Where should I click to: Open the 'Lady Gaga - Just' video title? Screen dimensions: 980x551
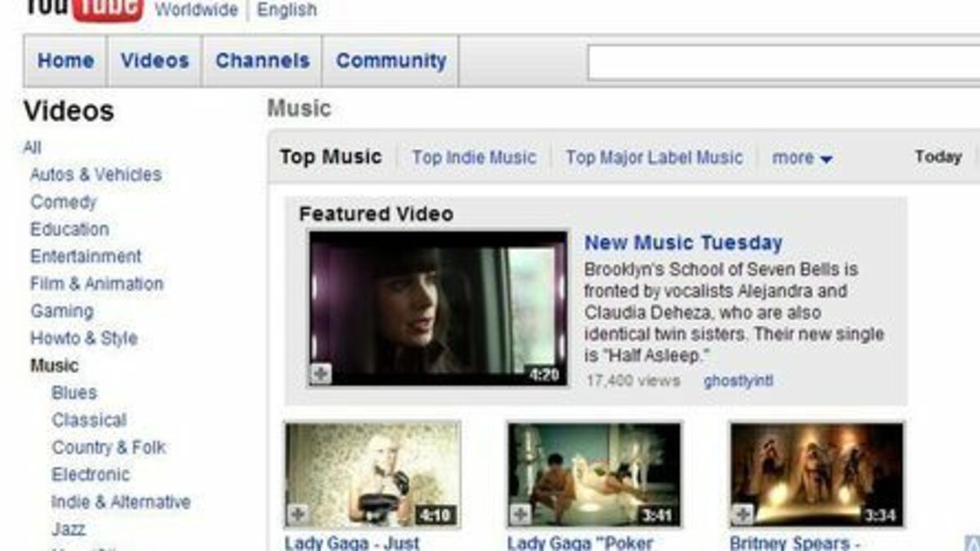[x=352, y=543]
